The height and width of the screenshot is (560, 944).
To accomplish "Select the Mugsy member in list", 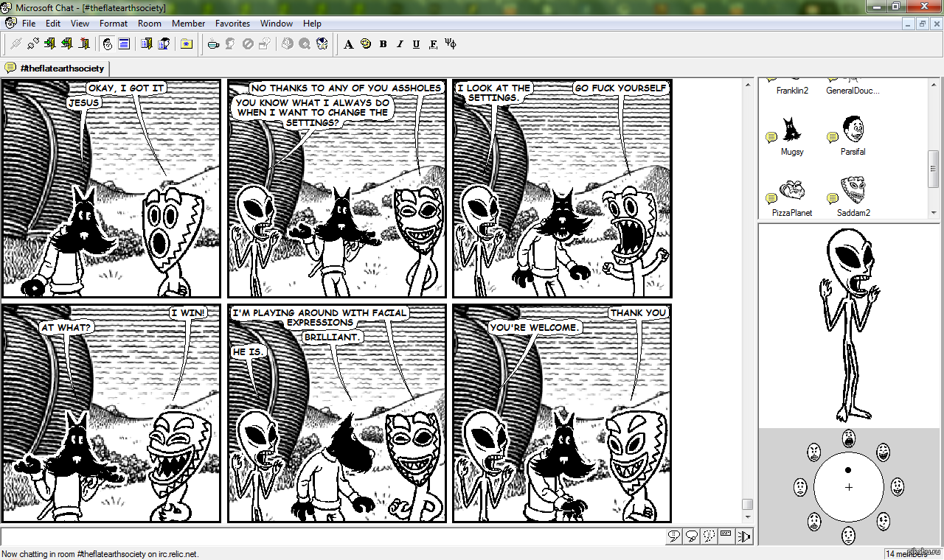I will coord(792,133).
